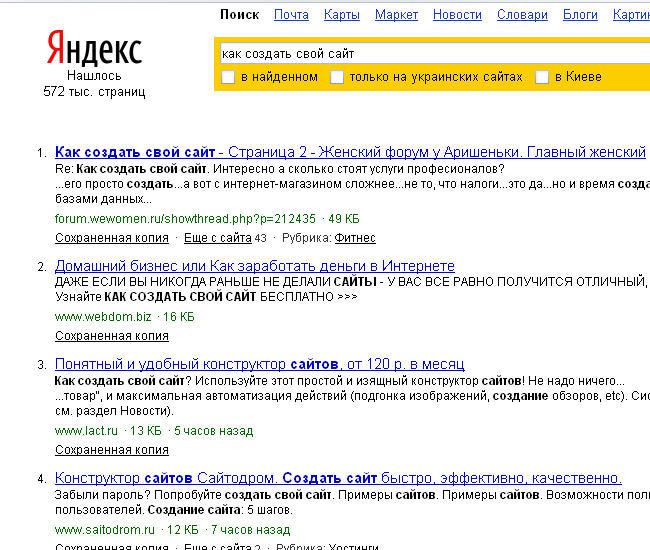Open the Фитнес rubric link
Image resolution: width=650 pixels, height=550 pixels.
[x=355, y=238]
